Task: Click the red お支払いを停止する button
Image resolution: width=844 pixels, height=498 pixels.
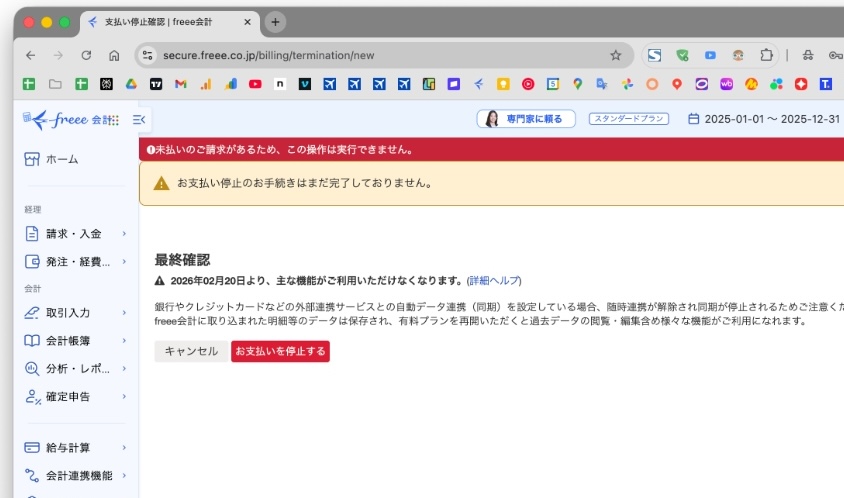Action: 280,351
